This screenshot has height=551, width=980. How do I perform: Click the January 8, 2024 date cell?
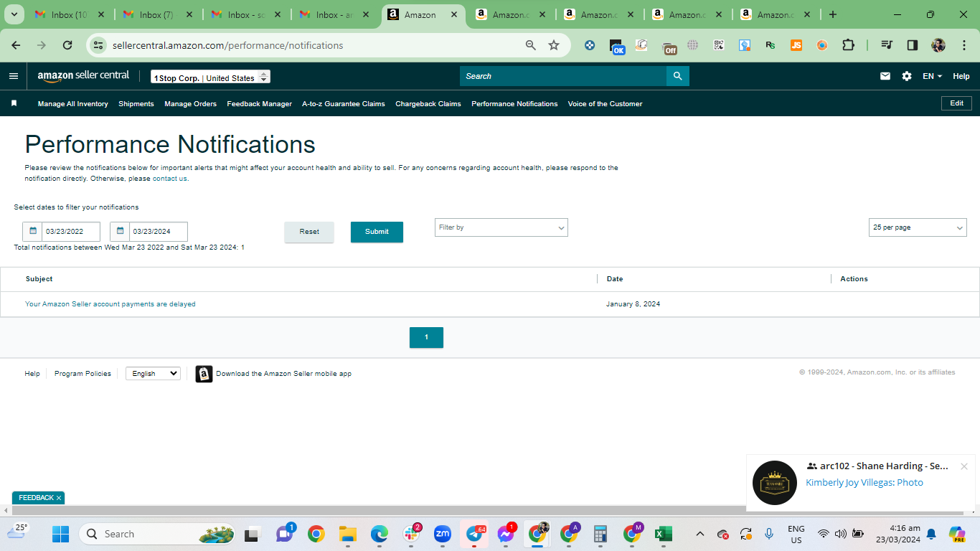point(633,304)
